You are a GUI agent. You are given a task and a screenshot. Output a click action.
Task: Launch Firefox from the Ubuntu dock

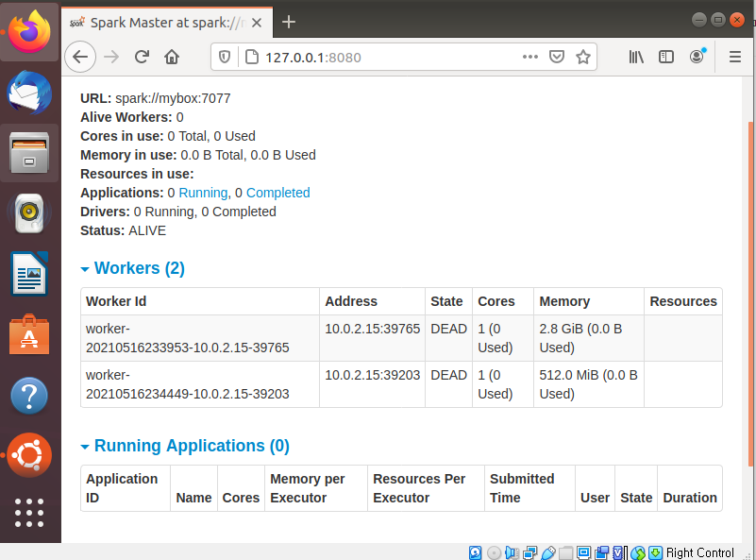29,32
